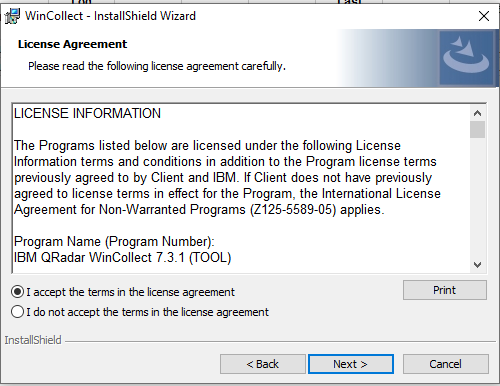Click the license text scroll-down arrow
Screen dimensions: 500x386
[477, 265]
